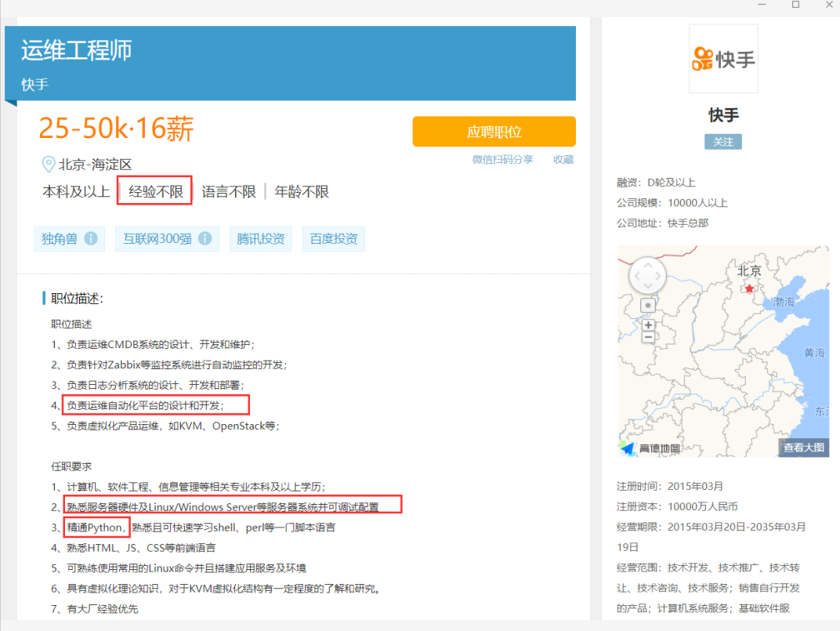Click the map zoom-in plus button
The height and width of the screenshot is (631, 840).
click(648, 325)
